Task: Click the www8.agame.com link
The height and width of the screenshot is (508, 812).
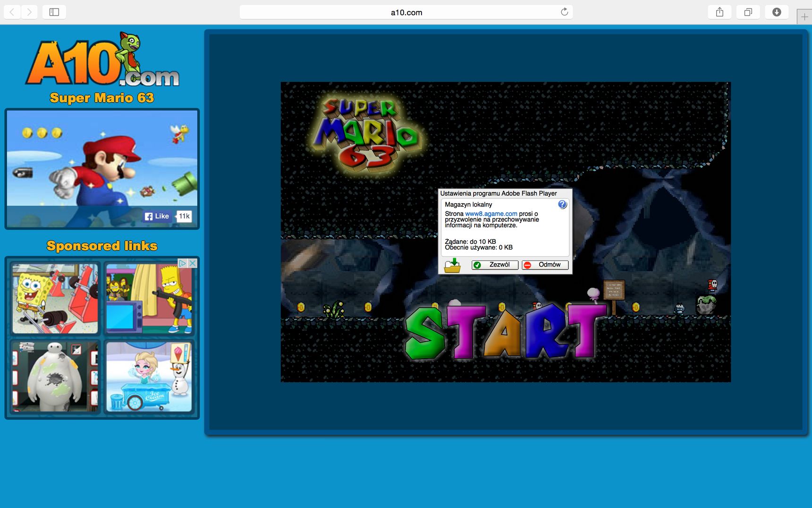Action: pos(491,214)
